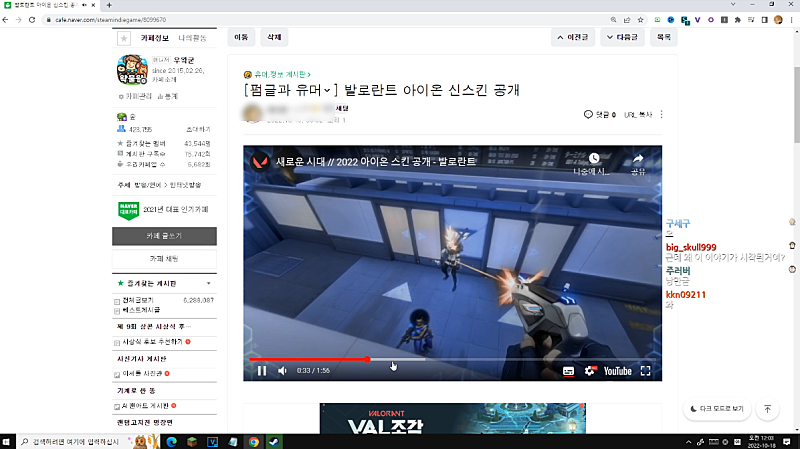The width and height of the screenshot is (800, 449).
Task: Click the board item below 기계로 쓴 똥 heading
Action: 145,406
